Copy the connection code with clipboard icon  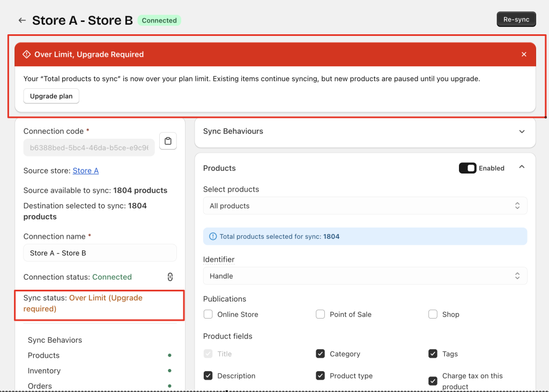pos(168,141)
